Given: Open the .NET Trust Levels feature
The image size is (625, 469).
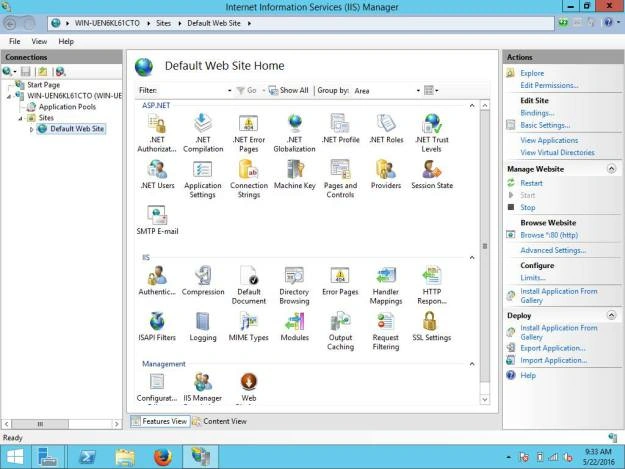Looking at the screenshot, I should [x=432, y=133].
